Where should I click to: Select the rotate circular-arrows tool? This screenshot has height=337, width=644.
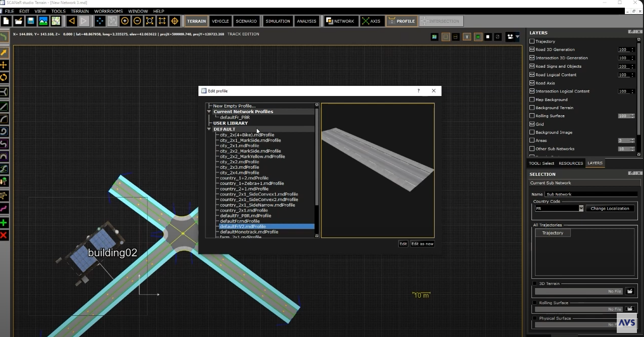[x=4, y=77]
